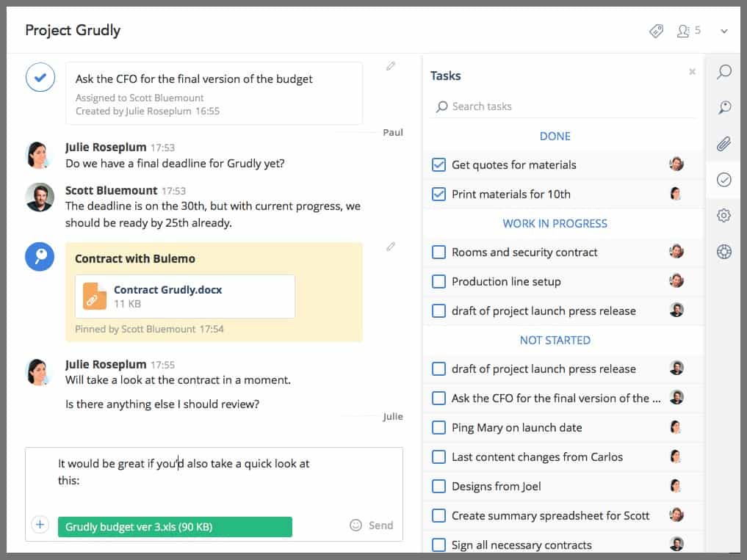This screenshot has width=747, height=560.
Task: Check the Rooms and security contract task
Action: pos(439,252)
